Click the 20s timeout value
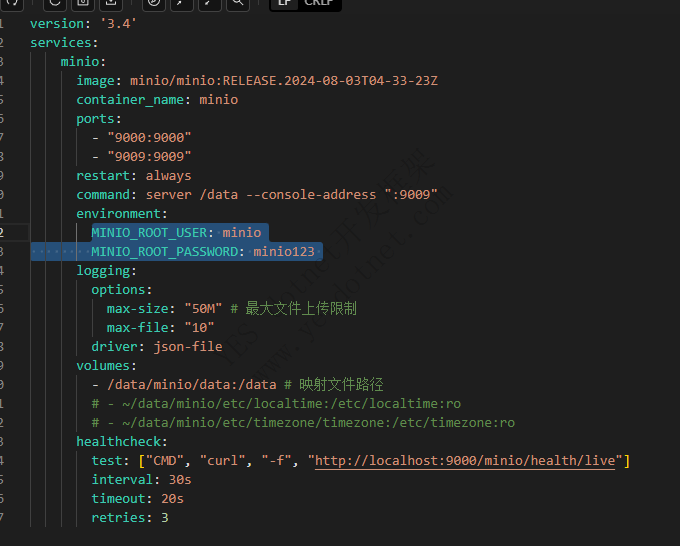The image size is (680, 546). (172, 499)
